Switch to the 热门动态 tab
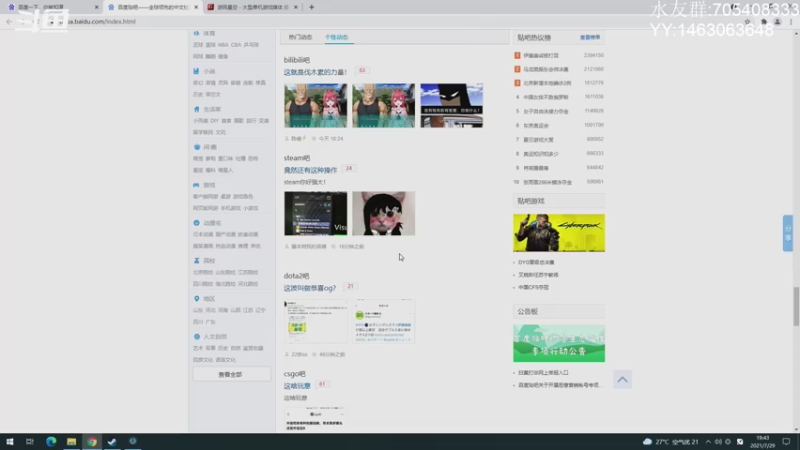 click(301, 37)
